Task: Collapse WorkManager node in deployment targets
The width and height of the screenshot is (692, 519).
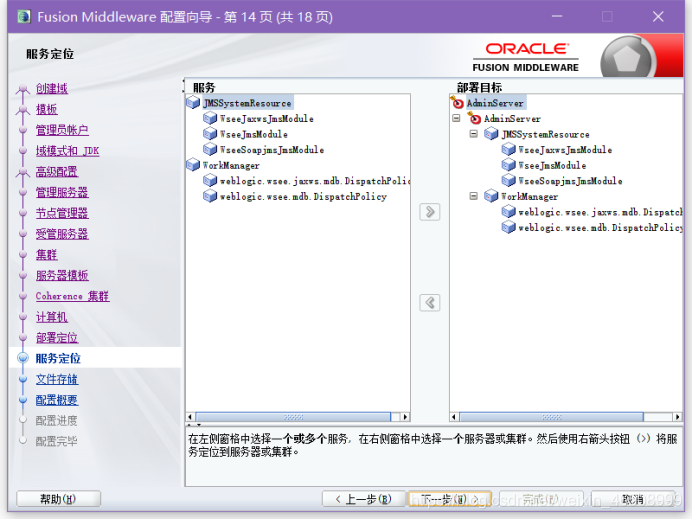Action: click(474, 196)
